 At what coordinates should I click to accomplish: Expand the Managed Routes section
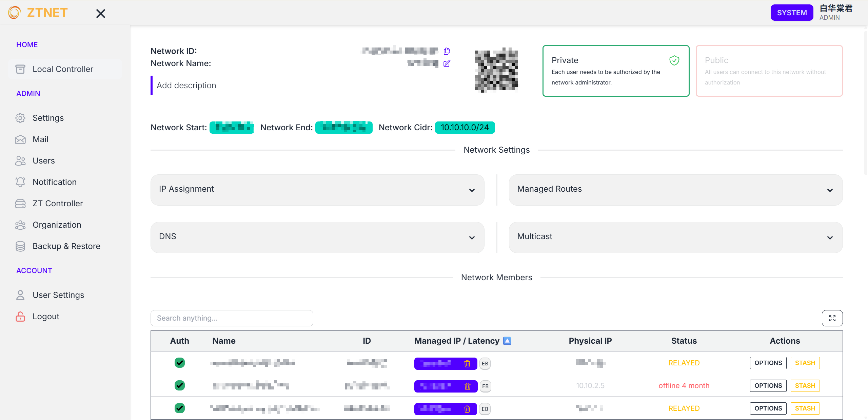coord(676,190)
